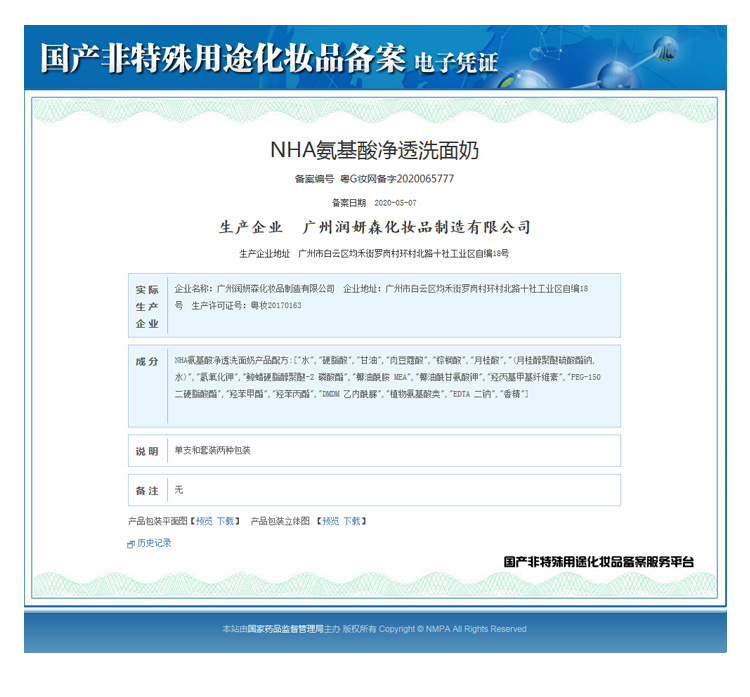Click the ingredient list text starting NHA氨基酸净透洗面奶产品配方
The width and height of the screenshot is (750, 697).
pos(387,377)
